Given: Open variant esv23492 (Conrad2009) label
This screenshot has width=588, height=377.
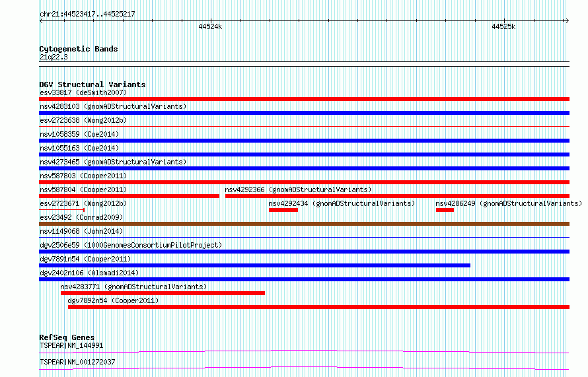Looking at the screenshot, I should point(81,217).
